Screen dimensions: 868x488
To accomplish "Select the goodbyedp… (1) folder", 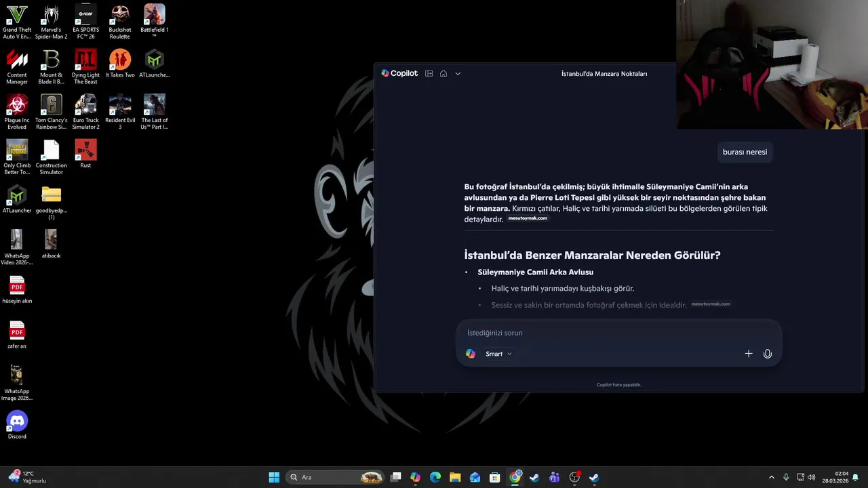I will point(52,203).
